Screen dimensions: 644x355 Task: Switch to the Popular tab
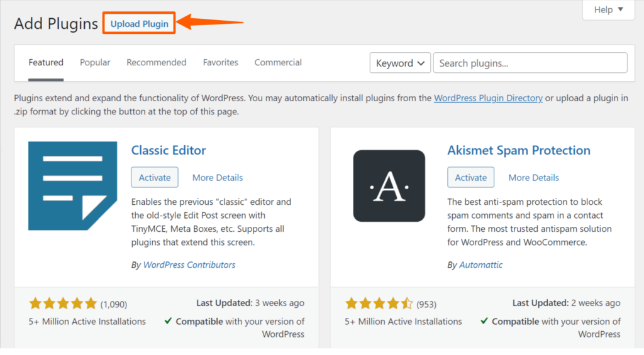point(95,62)
